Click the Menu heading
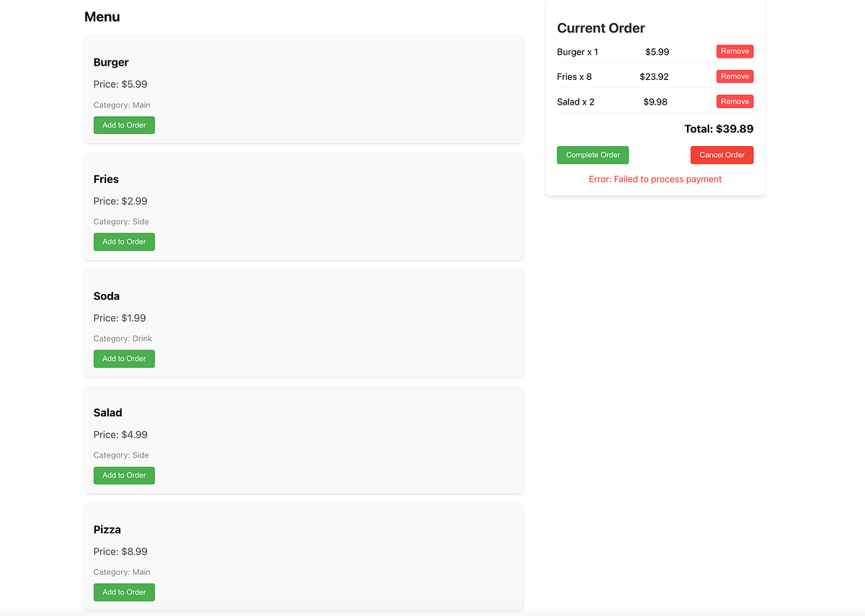The height and width of the screenshot is (616, 865). click(102, 17)
